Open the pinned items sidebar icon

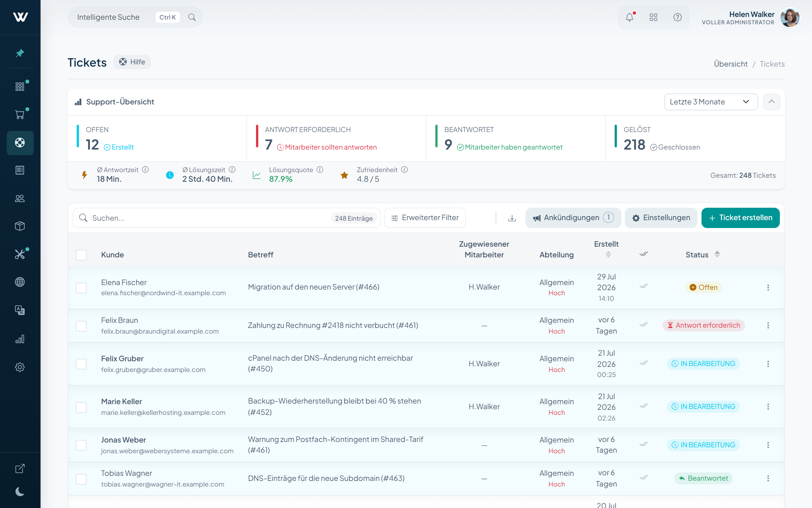(20, 53)
